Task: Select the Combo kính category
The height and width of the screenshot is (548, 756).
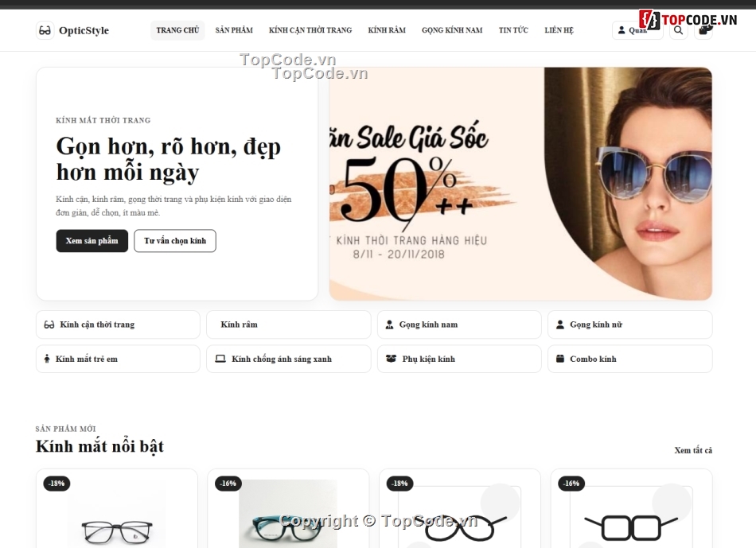Action: [630, 359]
